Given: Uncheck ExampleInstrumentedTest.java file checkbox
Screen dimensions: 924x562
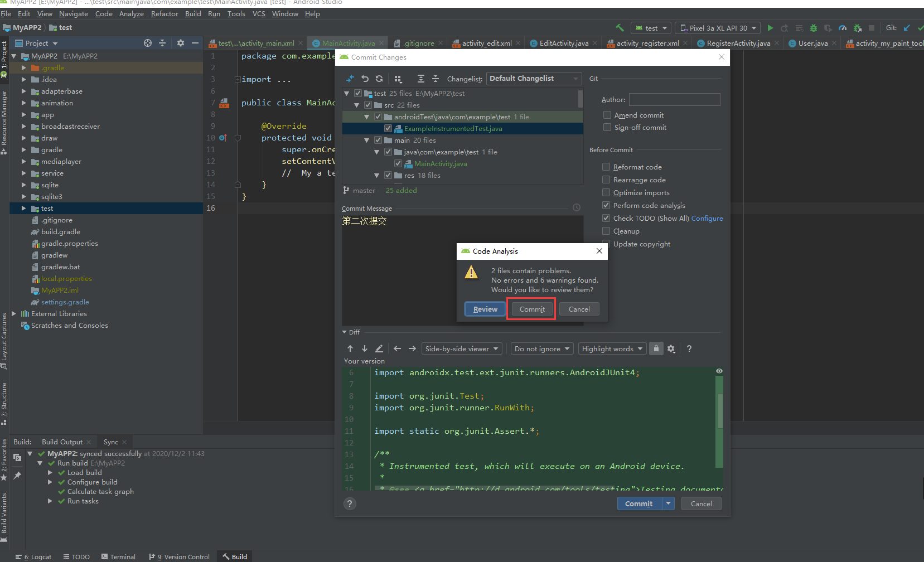Looking at the screenshot, I should pyautogui.click(x=388, y=128).
